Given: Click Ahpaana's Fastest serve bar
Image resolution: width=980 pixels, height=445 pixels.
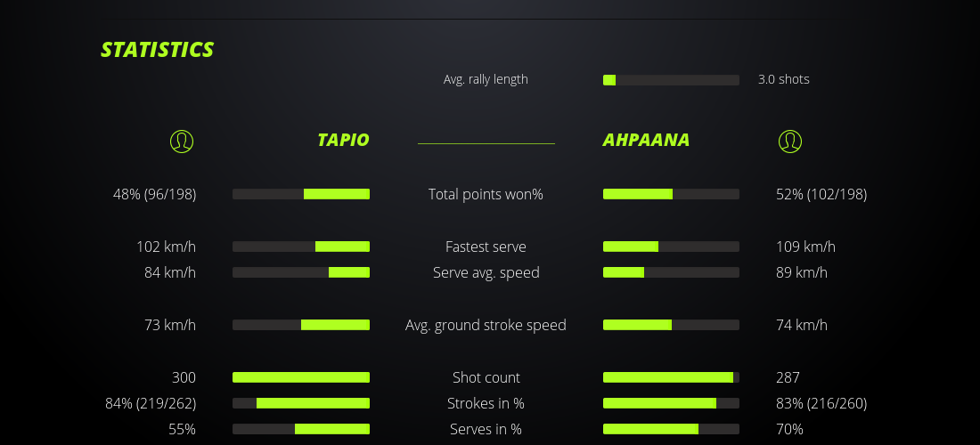Looking at the screenshot, I should [671, 247].
